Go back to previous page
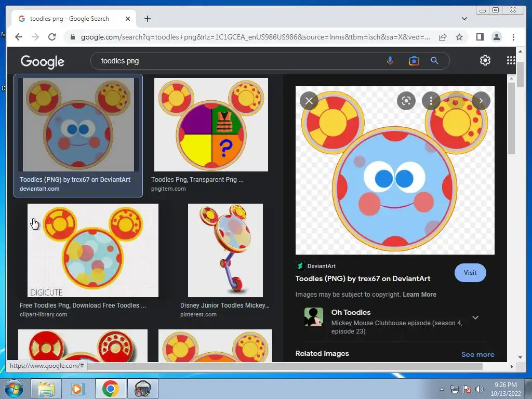This screenshot has width=532, height=399. coord(19,37)
